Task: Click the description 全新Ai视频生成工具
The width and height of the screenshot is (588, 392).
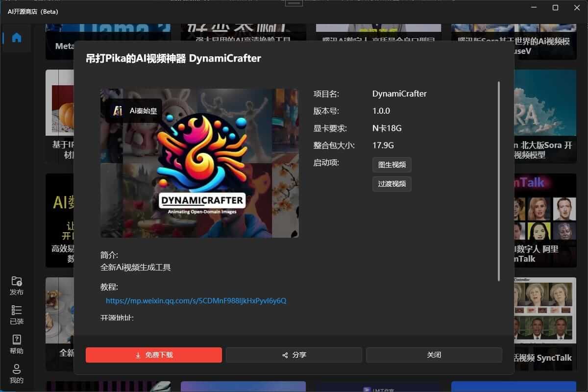Action: coord(136,268)
